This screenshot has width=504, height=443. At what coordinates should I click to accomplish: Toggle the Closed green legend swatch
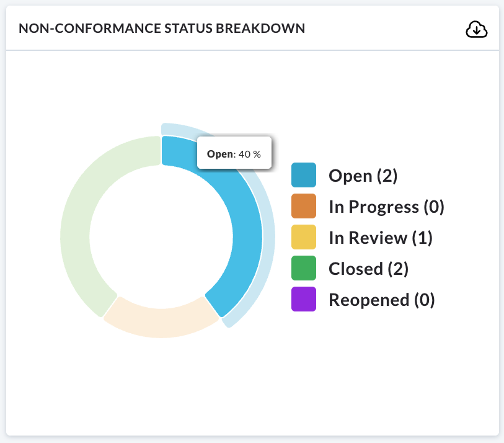304,268
